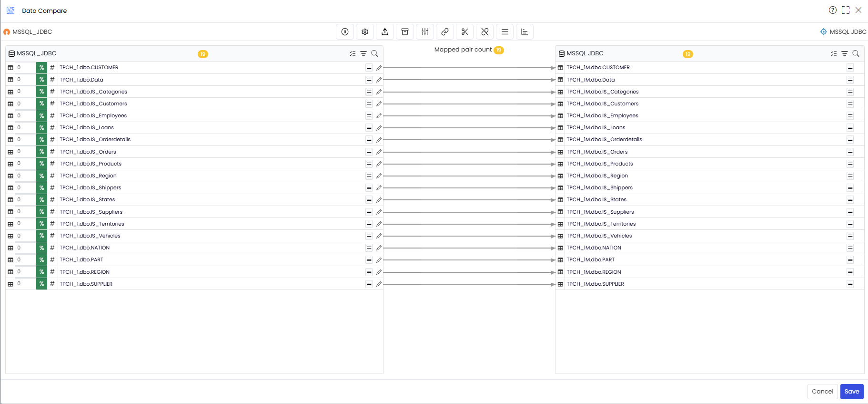Image resolution: width=868 pixels, height=404 pixels.
Task: Toggle percent button on TPCH_1.dbo.IS_Orderdetails row
Action: coord(42,140)
